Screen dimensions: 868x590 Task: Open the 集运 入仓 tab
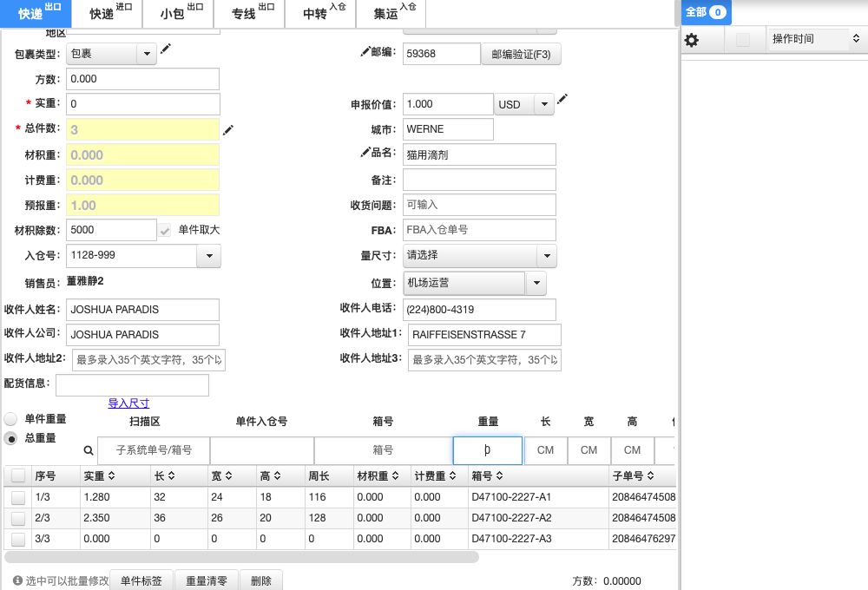click(391, 13)
